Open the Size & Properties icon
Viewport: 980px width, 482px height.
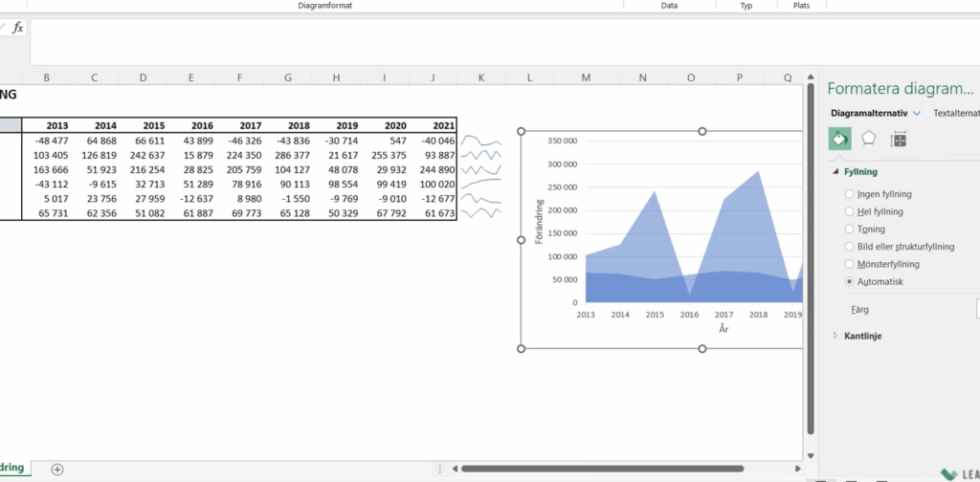(898, 140)
